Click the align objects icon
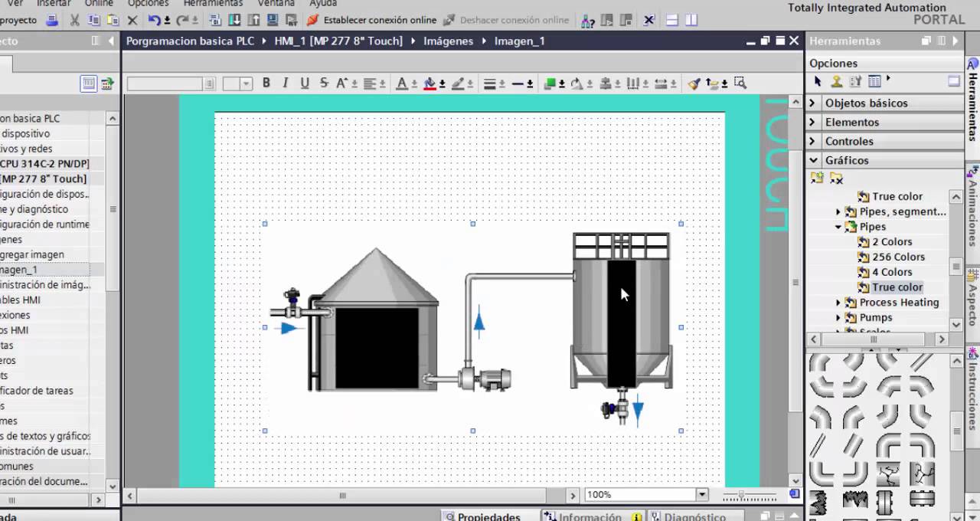980x521 pixels. [605, 84]
